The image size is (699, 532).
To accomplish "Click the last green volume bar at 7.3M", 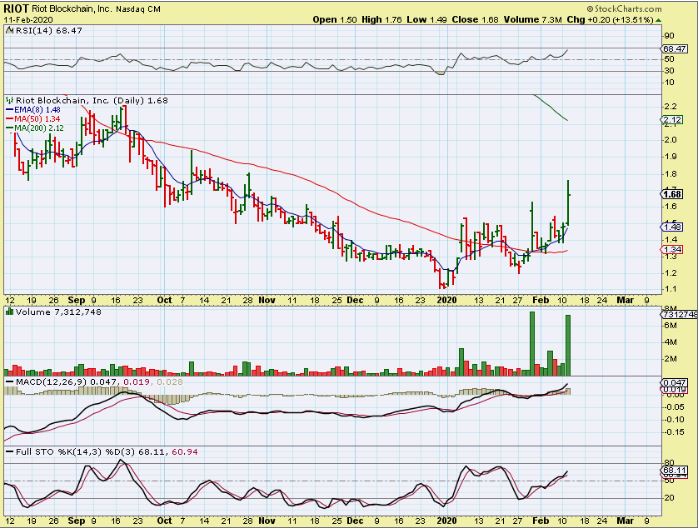I will click(568, 345).
